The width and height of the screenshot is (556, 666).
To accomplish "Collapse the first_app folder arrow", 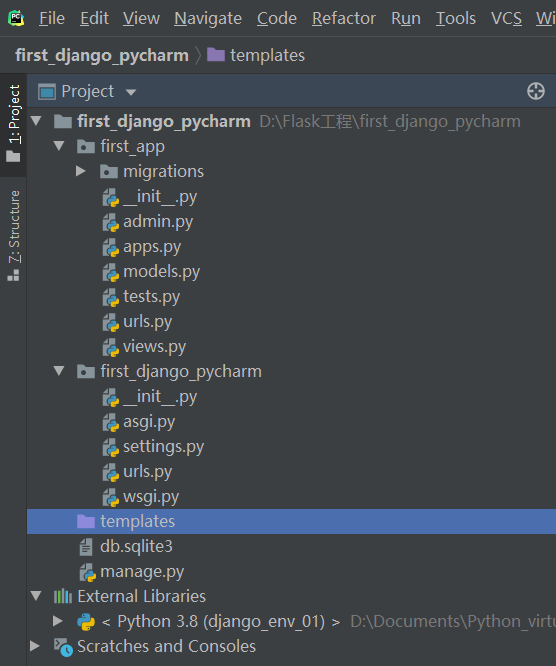I will pos(59,146).
